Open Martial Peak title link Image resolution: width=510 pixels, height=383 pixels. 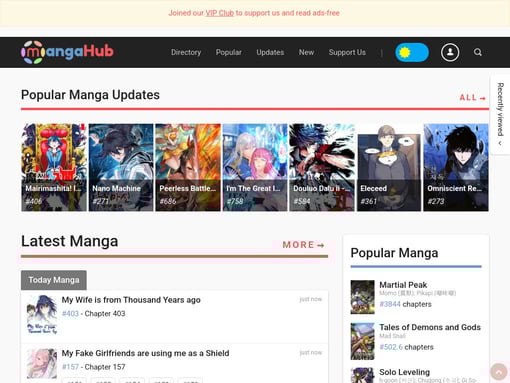click(403, 285)
